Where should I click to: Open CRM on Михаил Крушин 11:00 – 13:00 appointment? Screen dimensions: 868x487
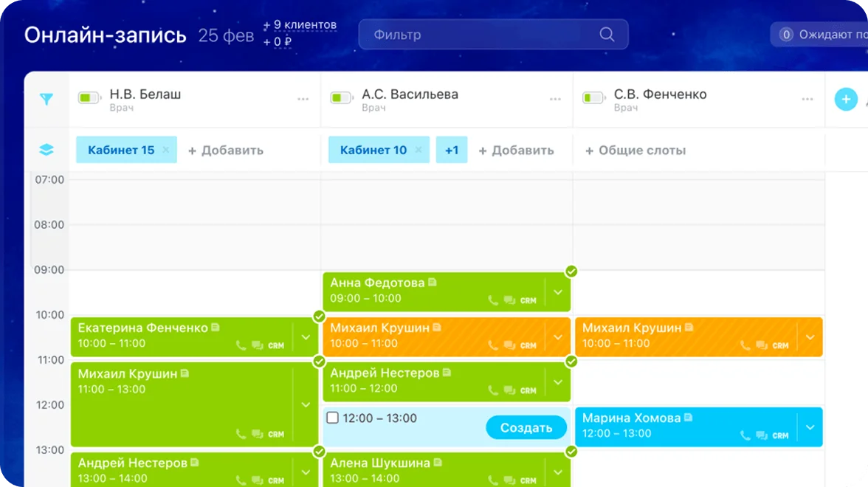[x=276, y=435]
